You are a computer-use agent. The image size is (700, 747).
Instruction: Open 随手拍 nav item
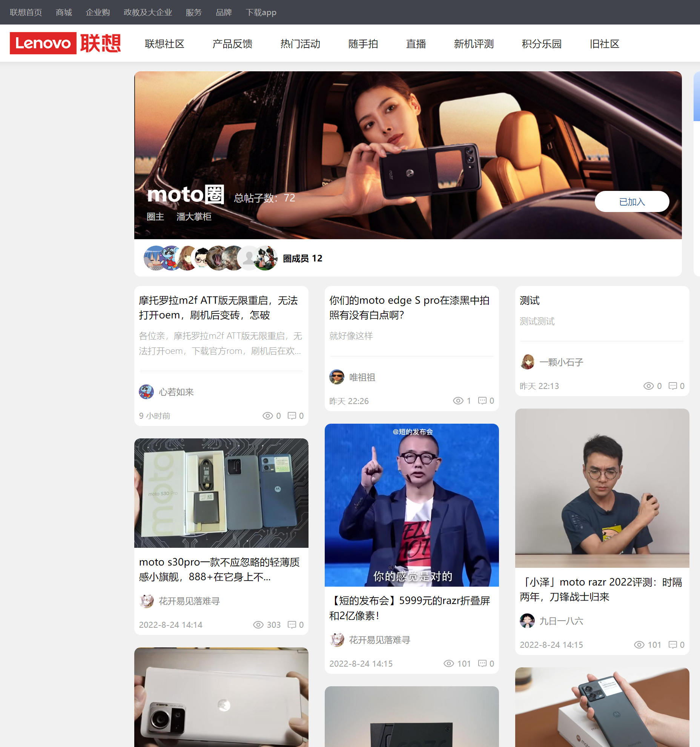pos(363,44)
